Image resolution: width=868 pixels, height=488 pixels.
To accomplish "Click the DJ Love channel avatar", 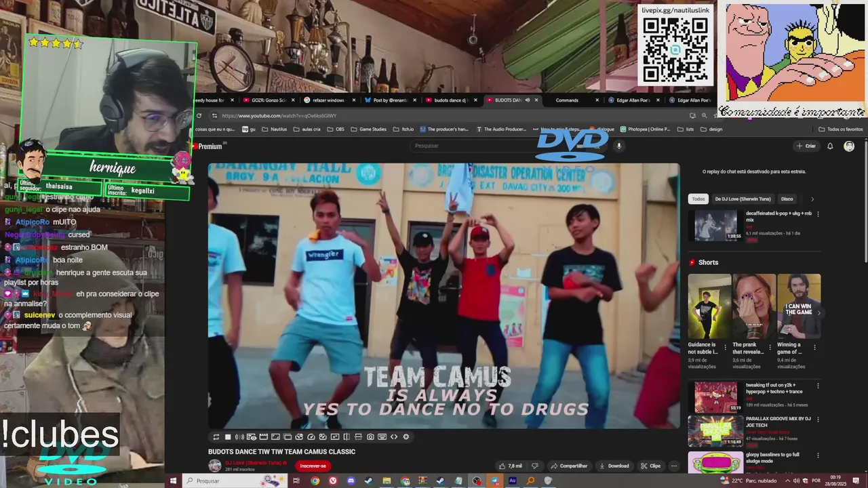I will tap(215, 466).
